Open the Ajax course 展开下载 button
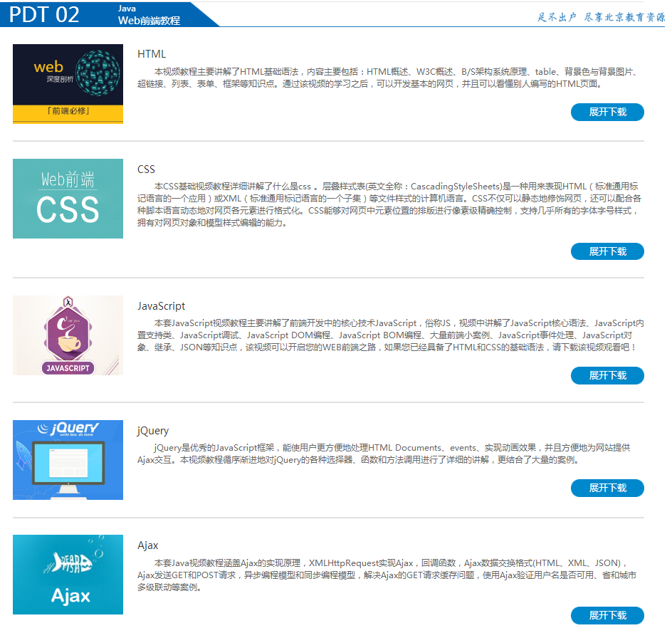Image resolution: width=672 pixels, height=633 pixels. click(607, 615)
